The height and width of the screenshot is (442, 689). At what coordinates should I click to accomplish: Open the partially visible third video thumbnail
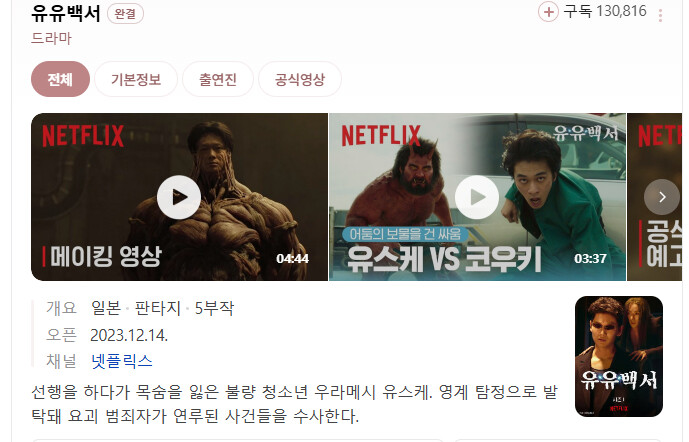(655, 197)
